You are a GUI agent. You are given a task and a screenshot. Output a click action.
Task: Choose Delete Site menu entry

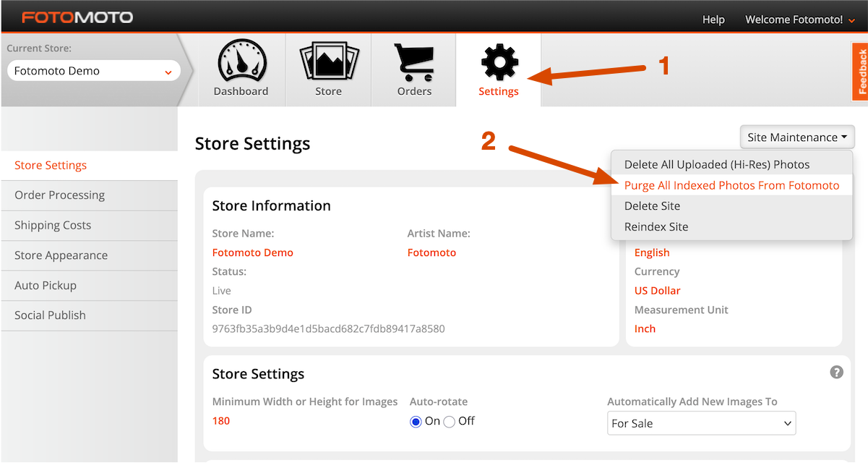731,206
